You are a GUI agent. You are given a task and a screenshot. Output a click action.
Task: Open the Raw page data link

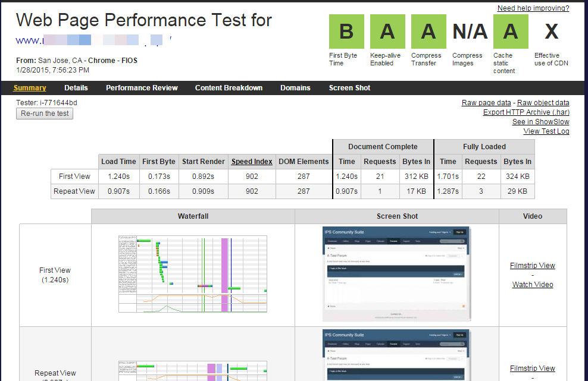[486, 103]
